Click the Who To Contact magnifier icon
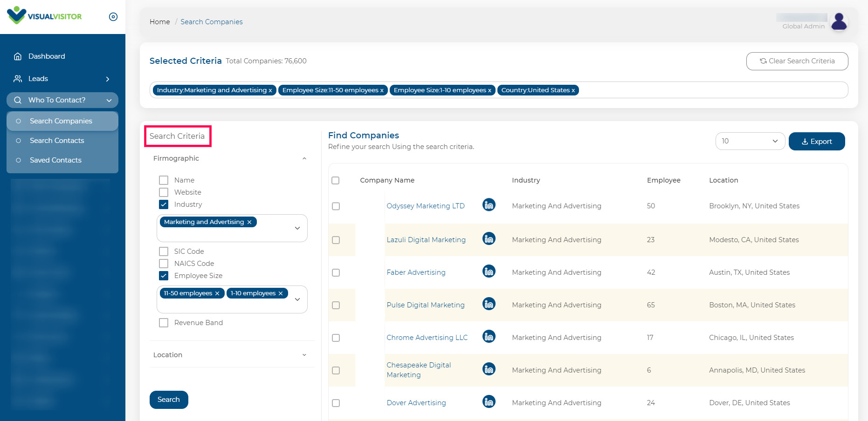Screen dimensions: 868x421 (18, 100)
